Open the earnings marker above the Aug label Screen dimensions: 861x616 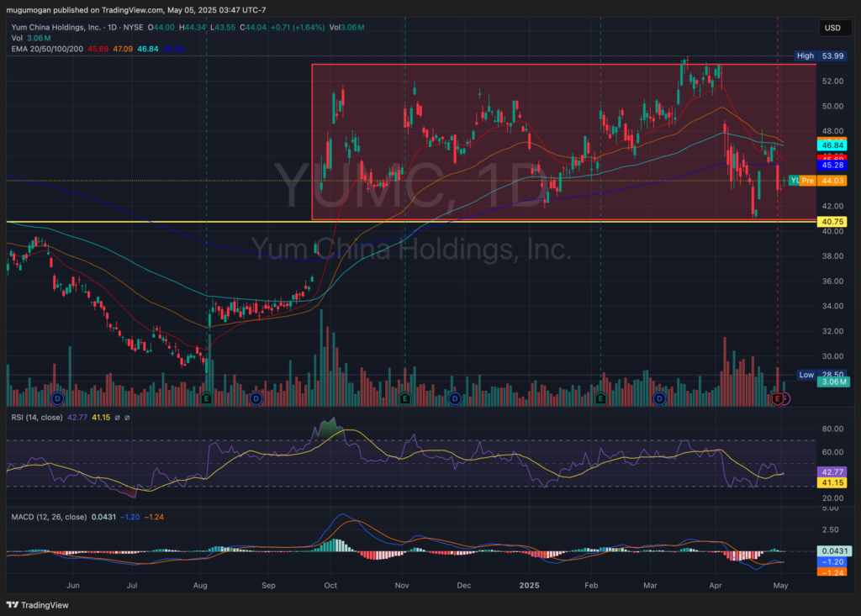pos(207,398)
